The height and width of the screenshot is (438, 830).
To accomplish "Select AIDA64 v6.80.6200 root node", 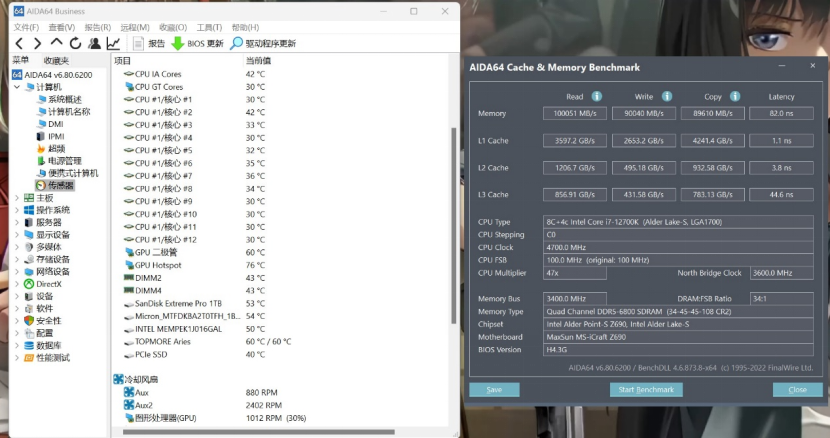I will pyautogui.click(x=52, y=75).
